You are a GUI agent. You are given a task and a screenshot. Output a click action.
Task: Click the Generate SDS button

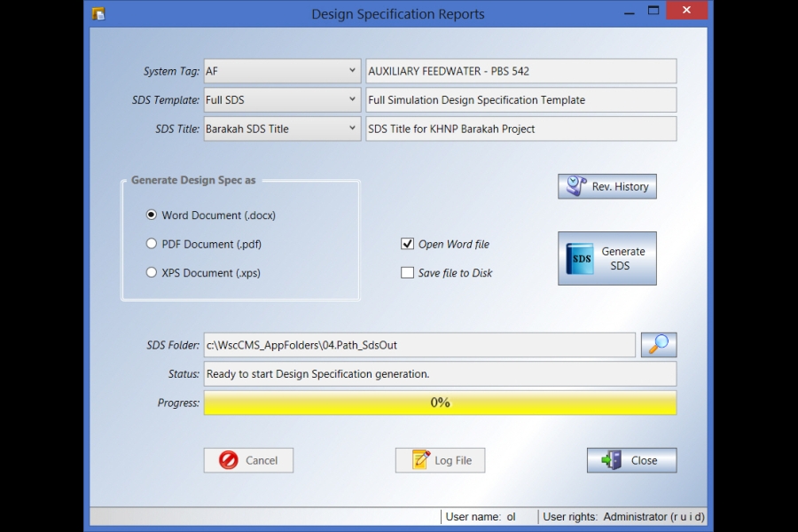[x=606, y=258]
